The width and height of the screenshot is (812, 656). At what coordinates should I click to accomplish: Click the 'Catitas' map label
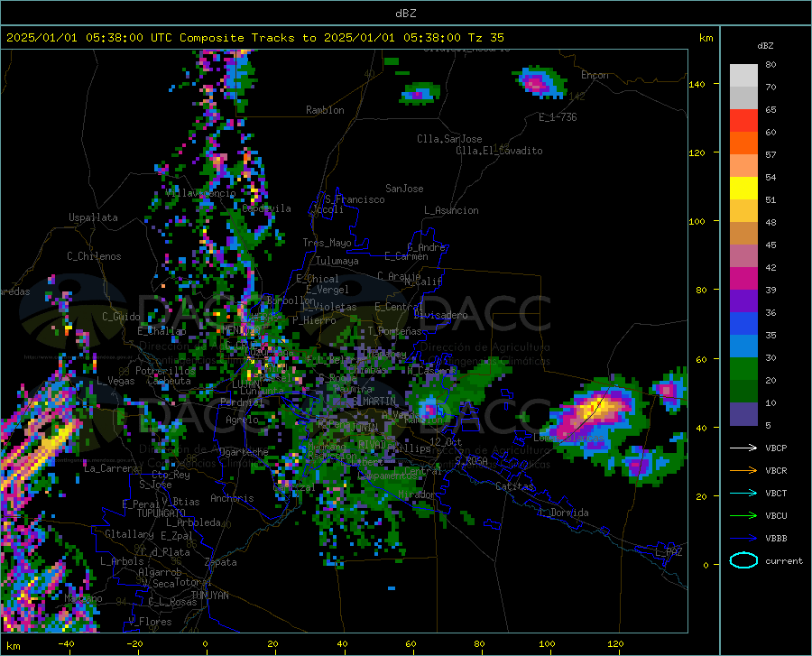coord(515,486)
